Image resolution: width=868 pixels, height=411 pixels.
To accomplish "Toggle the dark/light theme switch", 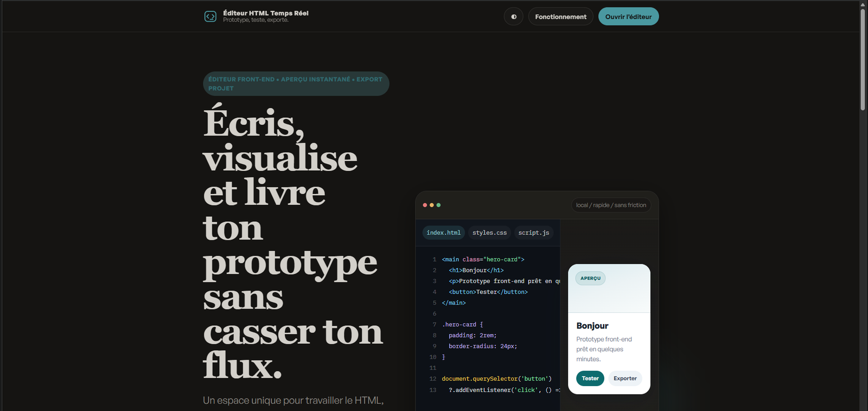I will 514,17.
